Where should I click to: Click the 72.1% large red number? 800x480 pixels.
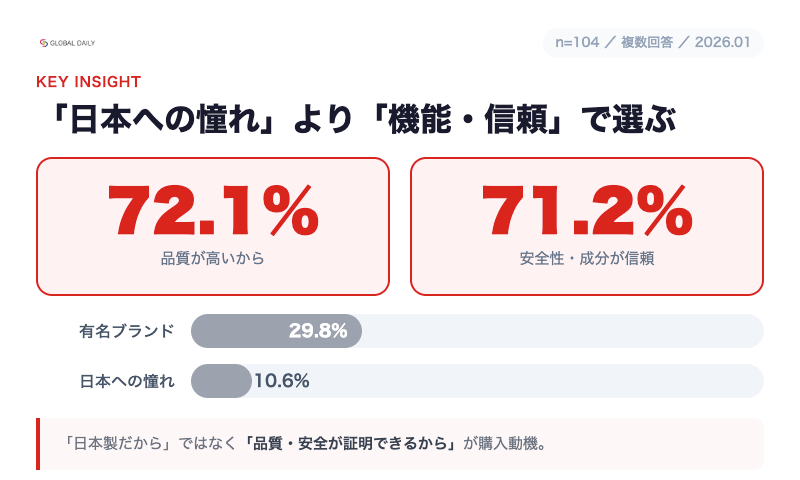tap(212, 209)
